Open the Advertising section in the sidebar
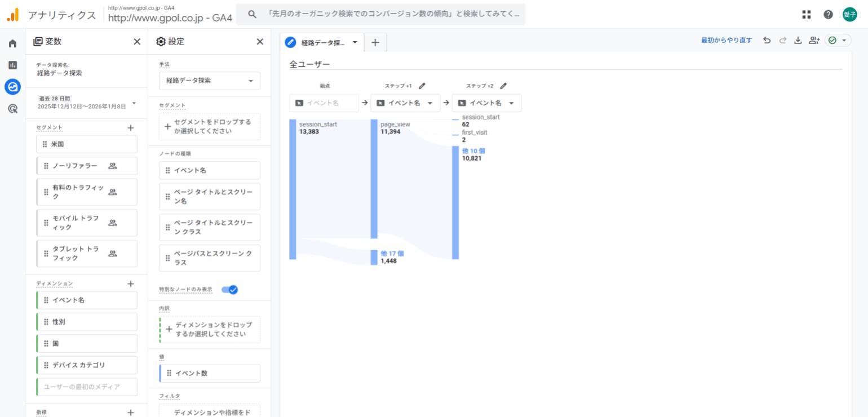 (x=12, y=109)
